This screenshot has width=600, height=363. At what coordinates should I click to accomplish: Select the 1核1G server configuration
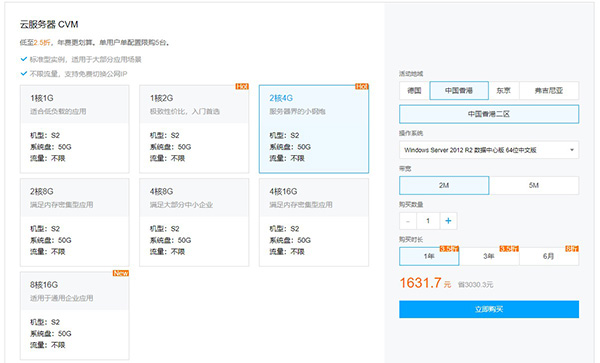75,129
